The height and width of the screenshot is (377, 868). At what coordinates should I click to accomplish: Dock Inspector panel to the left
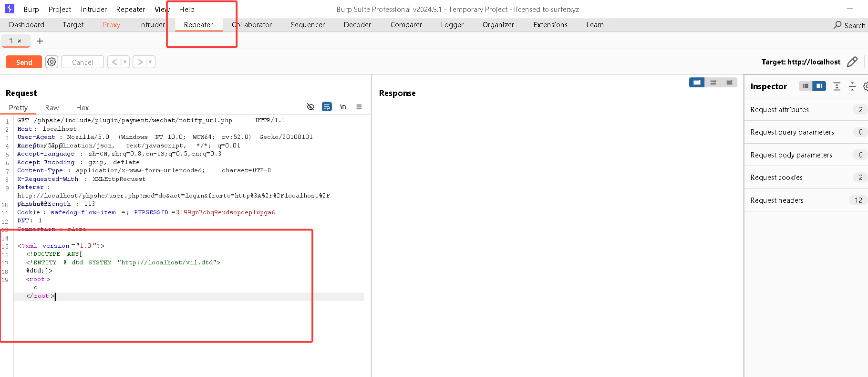pyautogui.click(x=806, y=86)
